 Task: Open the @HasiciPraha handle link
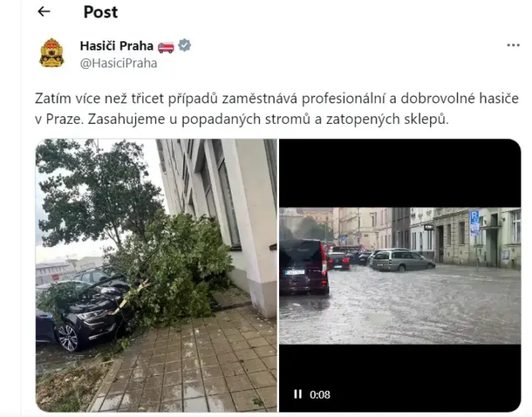pos(118,64)
